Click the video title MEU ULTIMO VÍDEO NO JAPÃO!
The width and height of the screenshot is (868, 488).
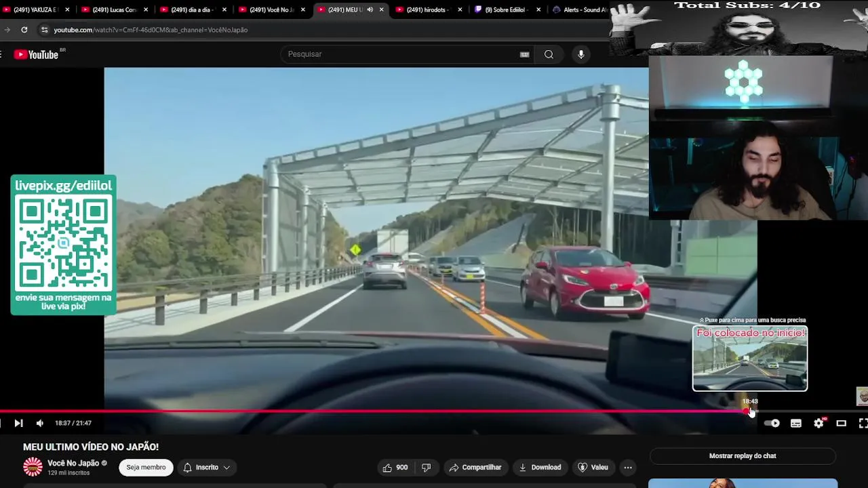click(91, 447)
